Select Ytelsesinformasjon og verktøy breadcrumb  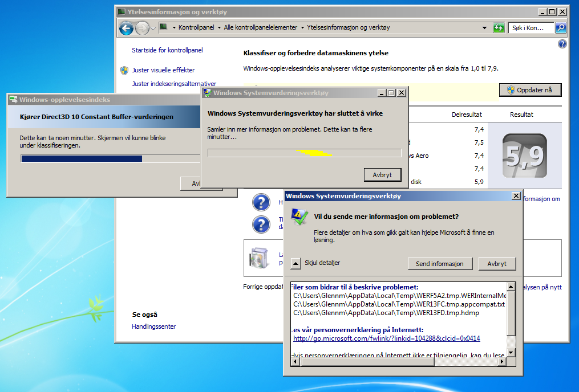[348, 28]
